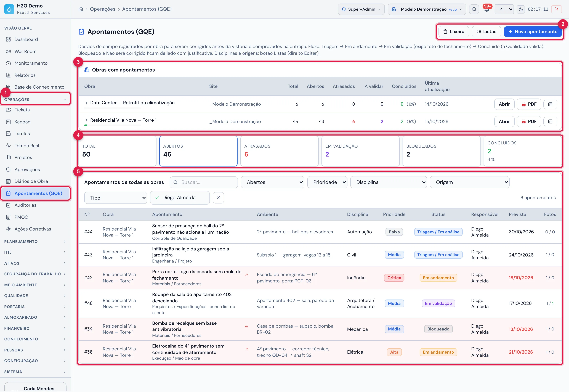
Task: Click overdue warning icon on apontamento #42
Action: pos(247,275)
